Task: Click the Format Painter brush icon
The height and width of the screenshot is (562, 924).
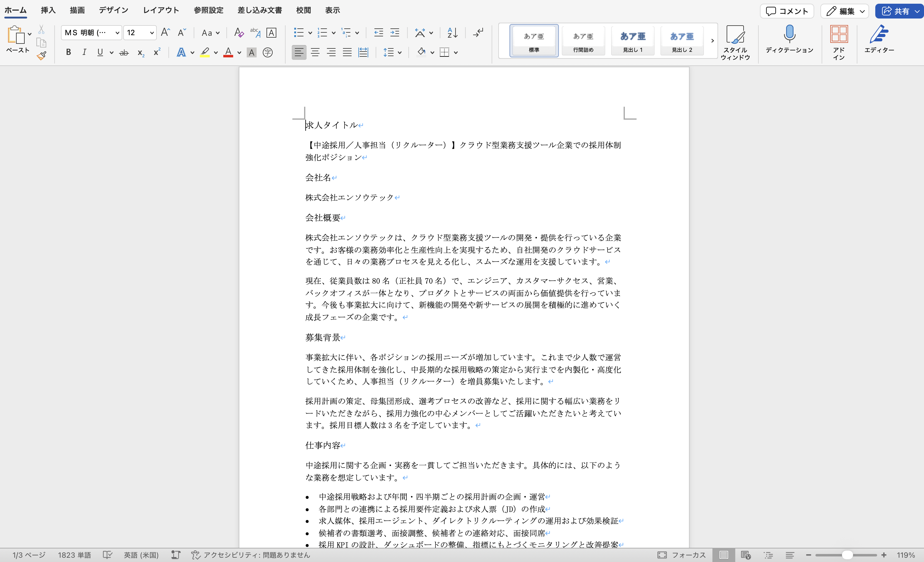Action: (x=42, y=56)
